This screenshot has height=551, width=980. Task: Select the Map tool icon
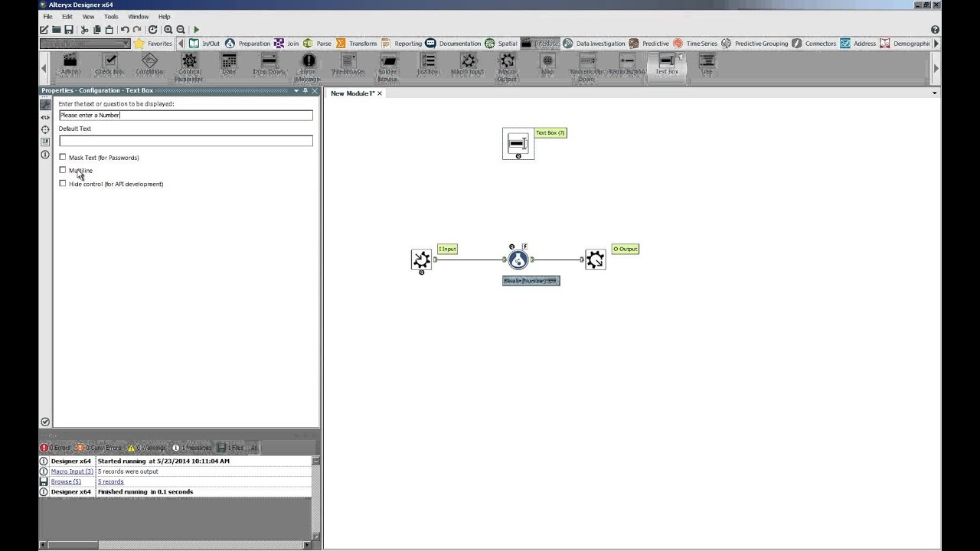point(547,64)
